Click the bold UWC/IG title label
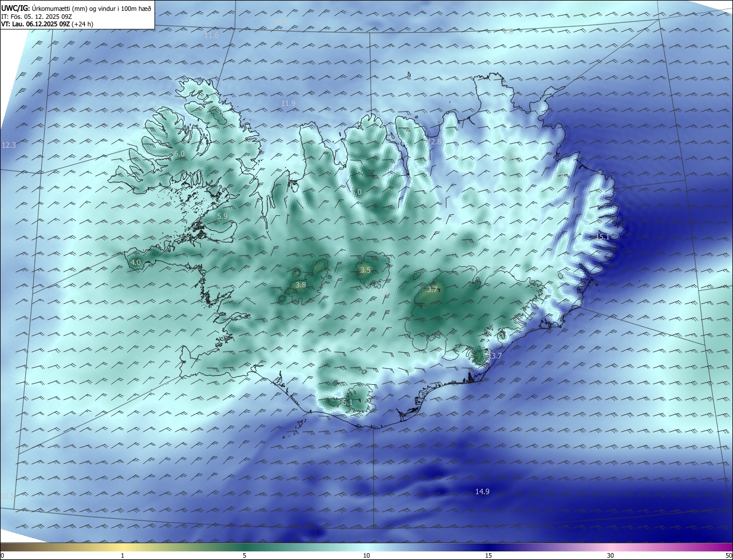This screenshot has height=560, width=733. click(15, 9)
